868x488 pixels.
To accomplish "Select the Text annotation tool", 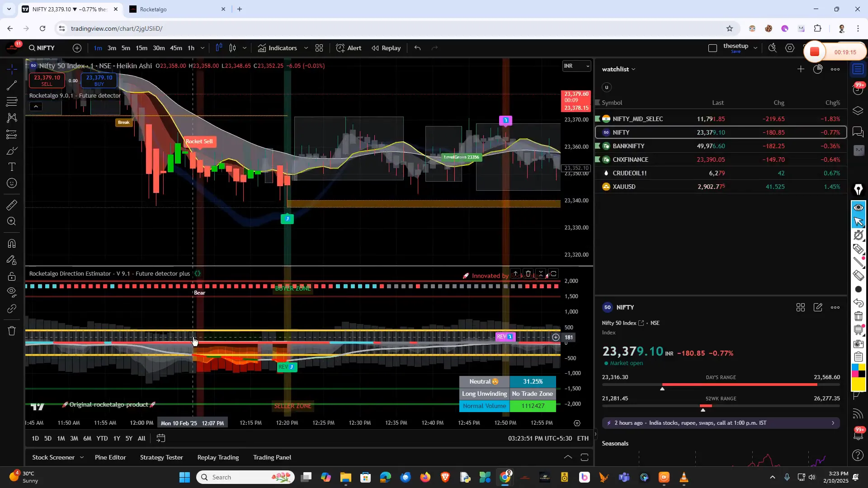I will coord(11,167).
